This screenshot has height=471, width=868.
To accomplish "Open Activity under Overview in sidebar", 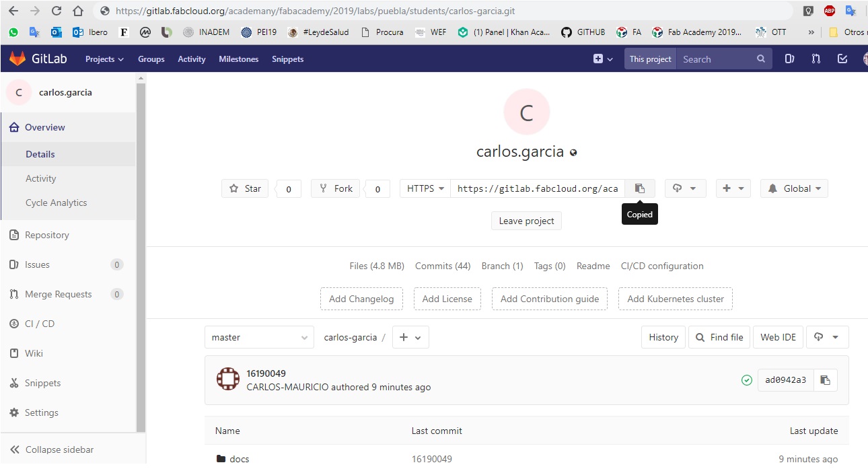I will [x=68, y=178].
